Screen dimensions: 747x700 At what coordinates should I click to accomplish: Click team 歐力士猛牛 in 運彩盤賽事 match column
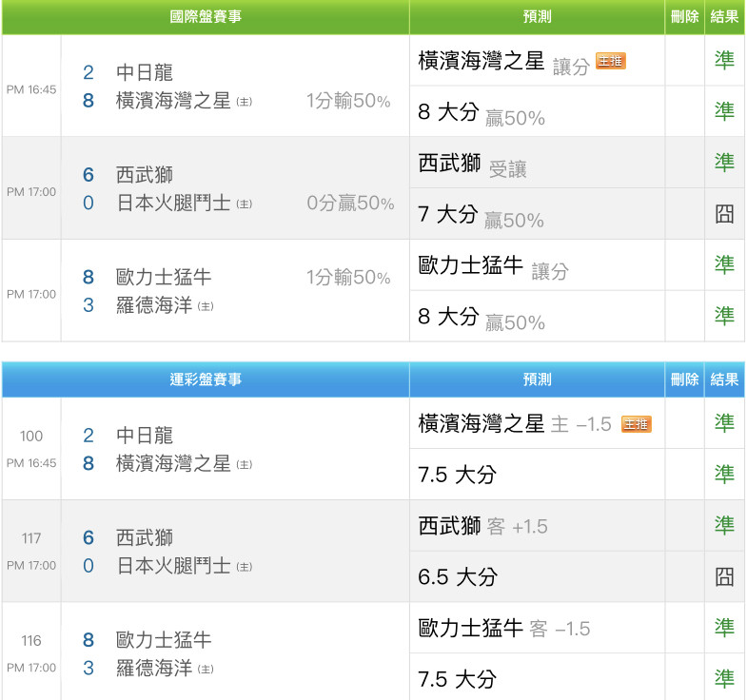pyautogui.click(x=164, y=640)
